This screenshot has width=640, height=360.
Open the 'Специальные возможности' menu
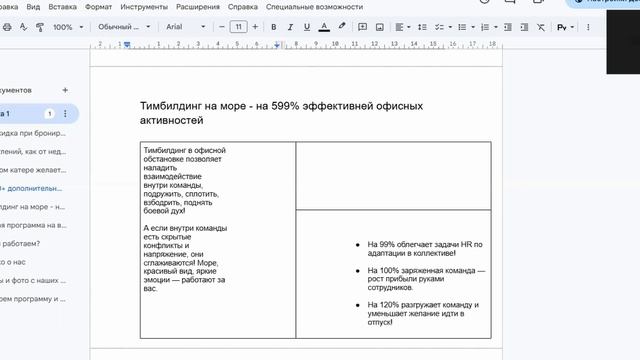[314, 7]
